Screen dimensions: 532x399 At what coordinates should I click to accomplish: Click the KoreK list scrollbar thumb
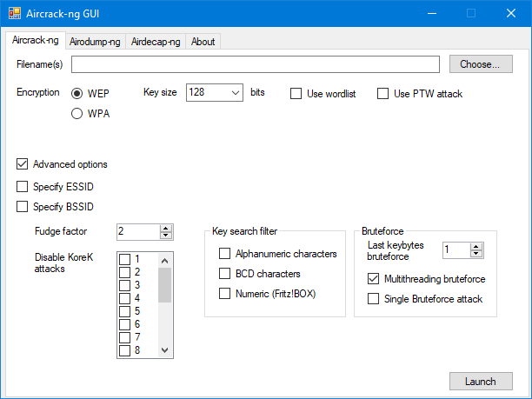click(x=165, y=285)
